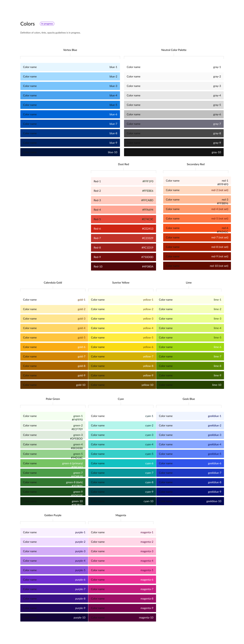Choose the gray-10 swatch
Viewport: 244px width, 644px height.
click(x=174, y=152)
